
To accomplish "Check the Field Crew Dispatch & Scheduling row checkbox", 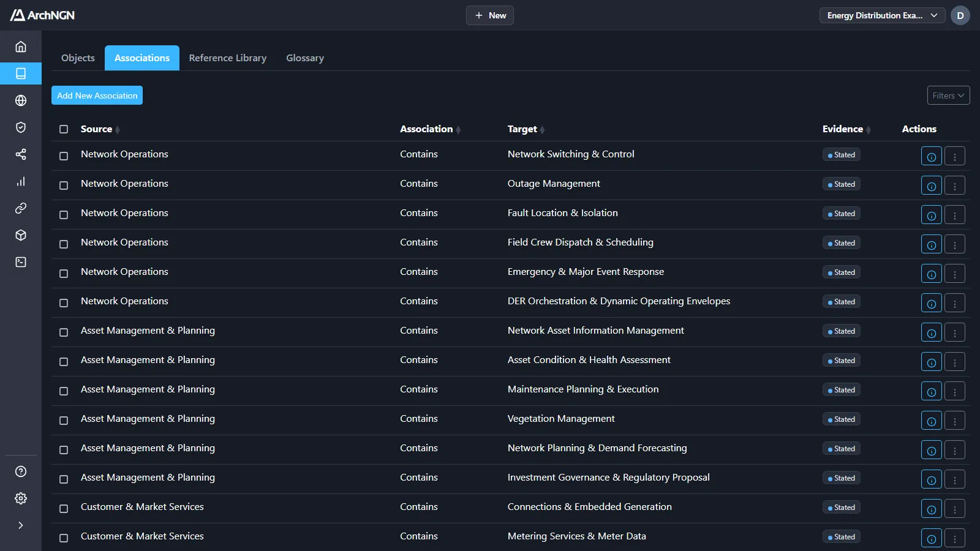I will pyautogui.click(x=64, y=244).
